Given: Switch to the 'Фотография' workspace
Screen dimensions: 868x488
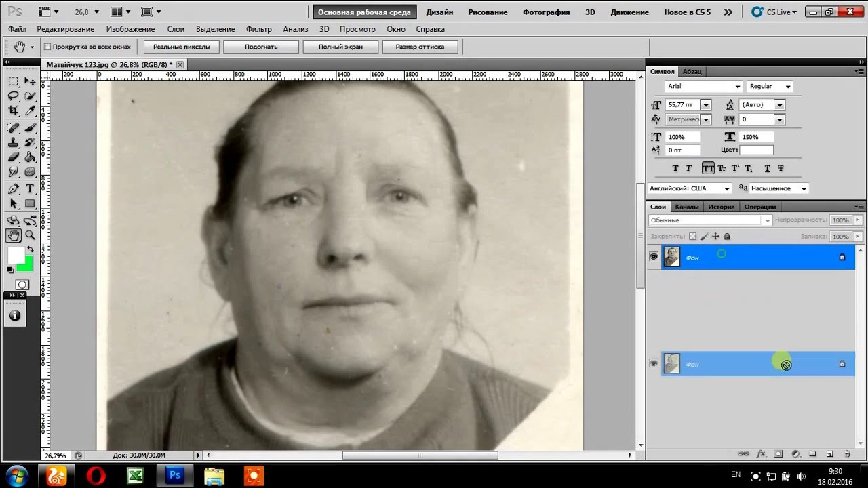Looking at the screenshot, I should [545, 12].
